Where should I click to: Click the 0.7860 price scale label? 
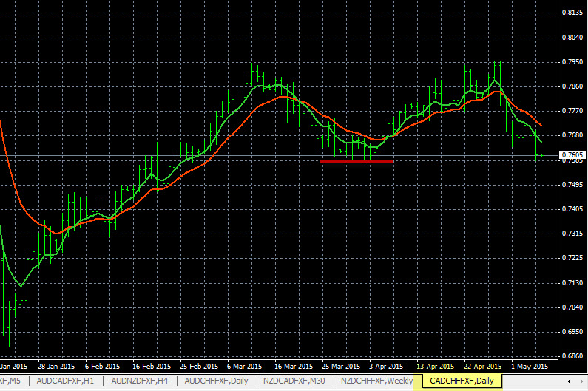click(572, 86)
